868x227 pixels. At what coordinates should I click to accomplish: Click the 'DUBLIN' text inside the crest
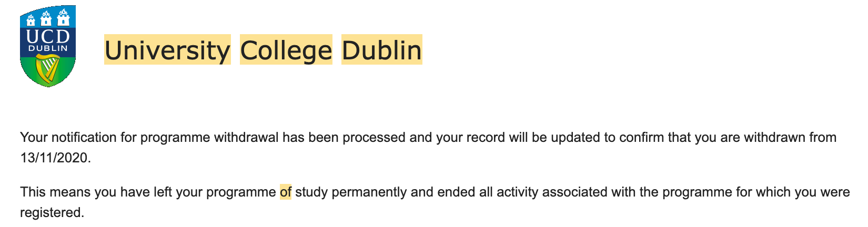pos(48,48)
